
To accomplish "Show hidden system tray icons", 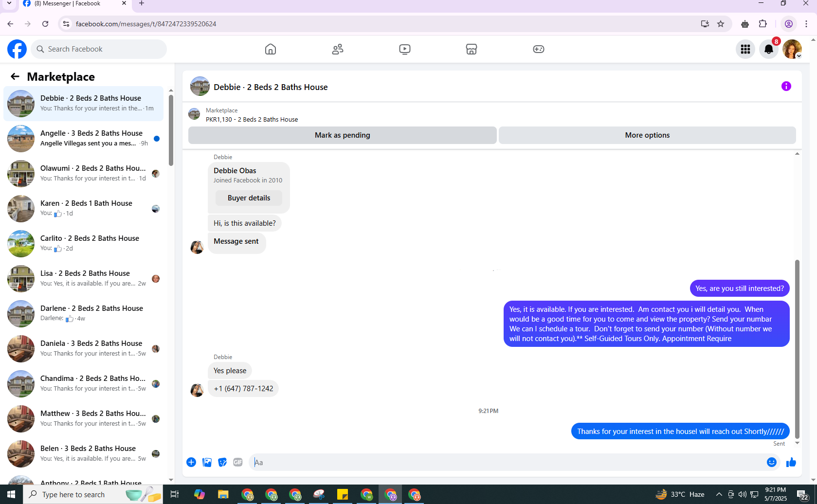I will coord(719,494).
